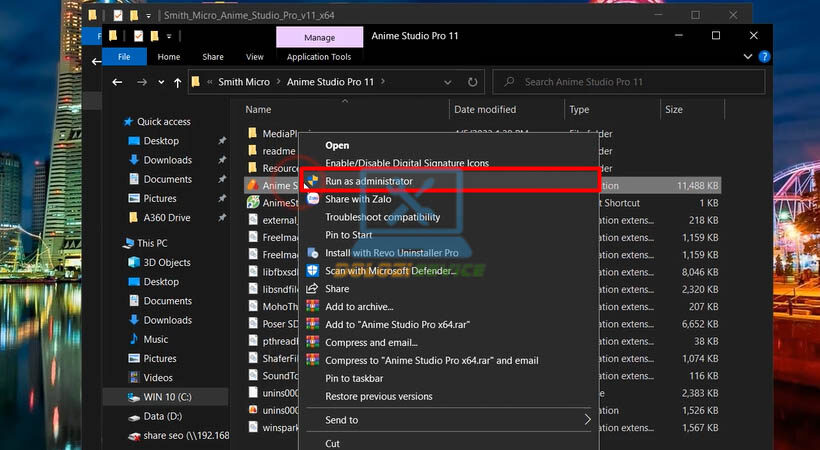
Task: Open the File tab
Action: pyautogui.click(x=124, y=57)
